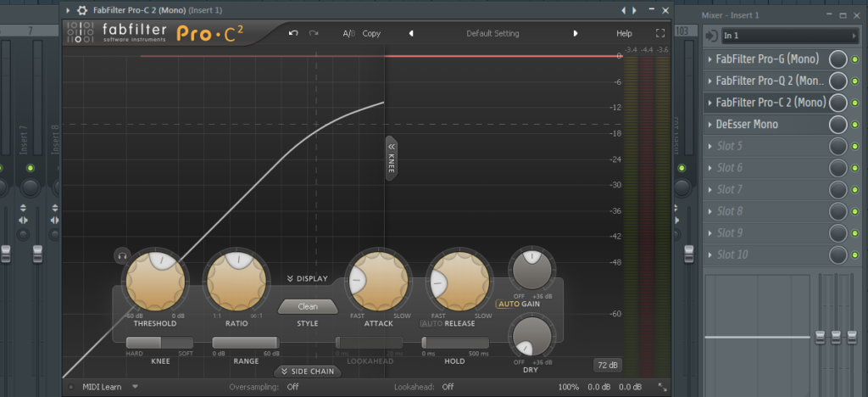
Task: Click the mixer input arrow icon
Action: [711, 36]
